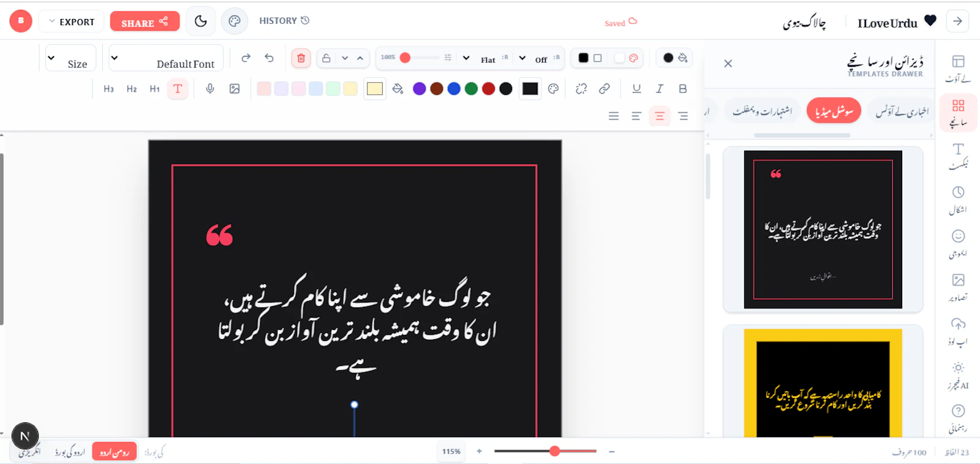This screenshot has height=464, width=980.
Task: Click the microphone voice input icon
Action: (x=210, y=89)
